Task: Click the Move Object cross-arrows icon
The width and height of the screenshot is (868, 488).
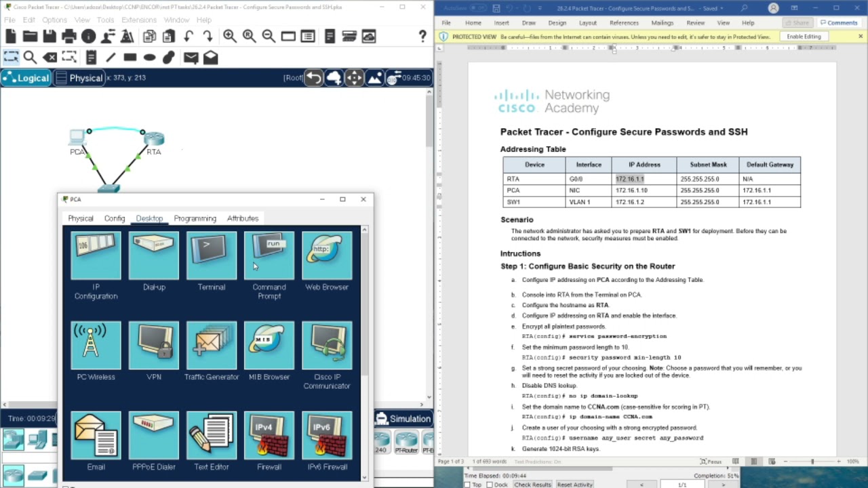Action: coord(354,78)
